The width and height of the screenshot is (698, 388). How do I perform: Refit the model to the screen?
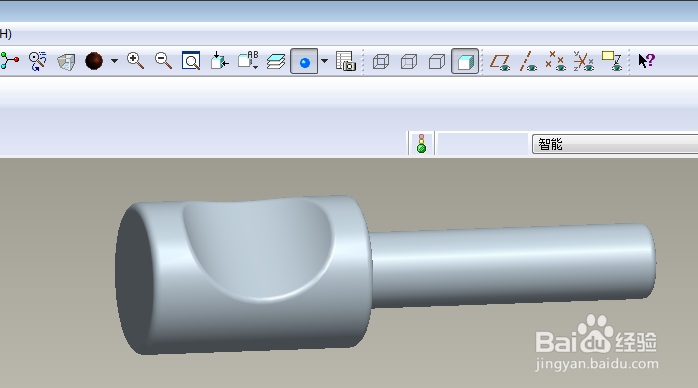pos(191,61)
